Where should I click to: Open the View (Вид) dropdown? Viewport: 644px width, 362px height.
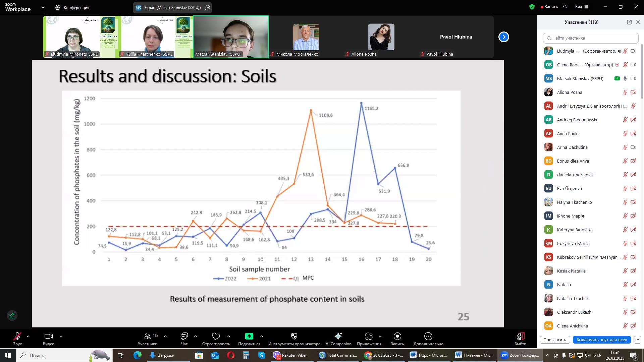pos(582,7)
